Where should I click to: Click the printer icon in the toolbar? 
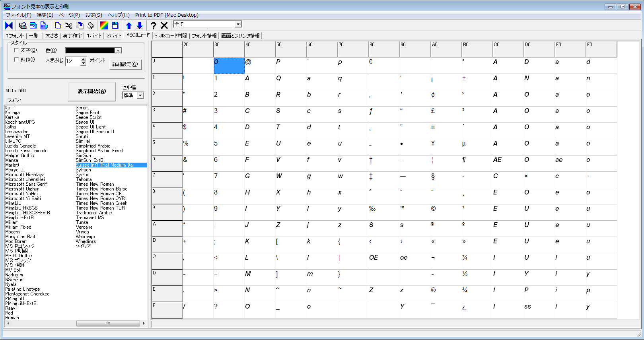(23, 25)
